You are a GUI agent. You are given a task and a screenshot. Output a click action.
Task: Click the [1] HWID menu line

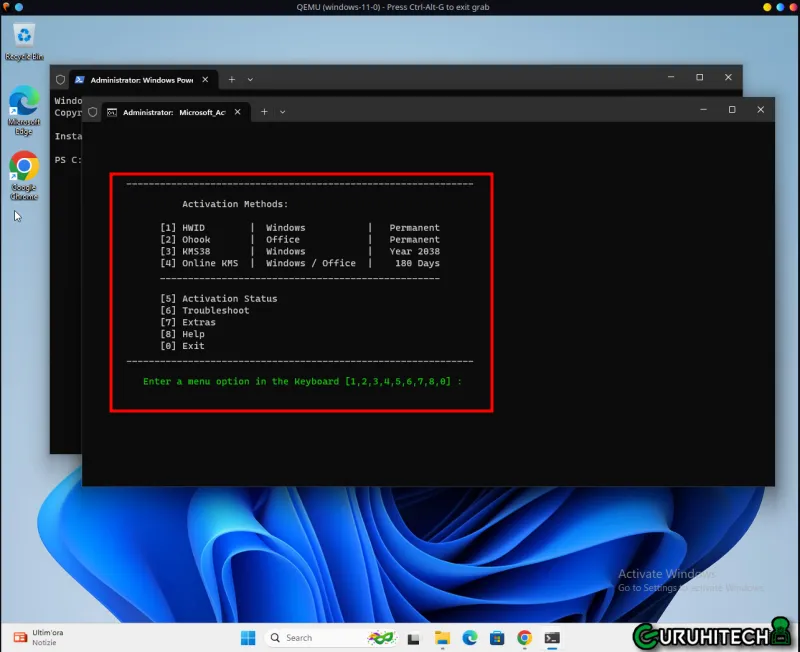click(299, 228)
